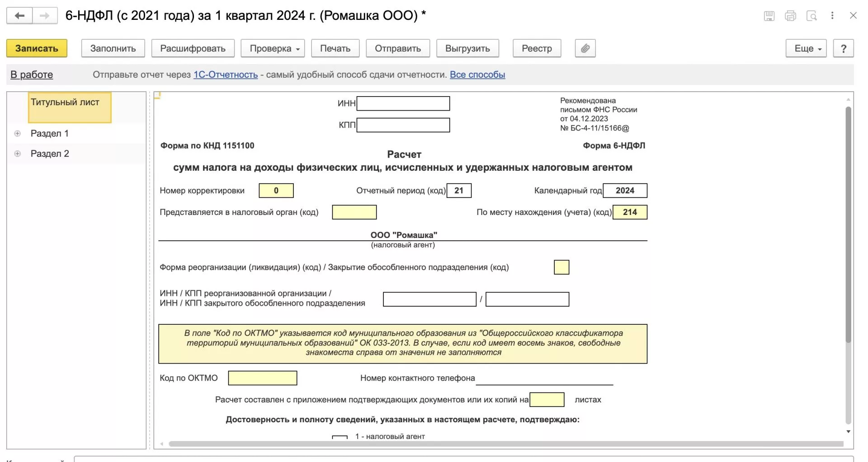Click the Записать button
The image size is (868, 462).
[x=37, y=48]
